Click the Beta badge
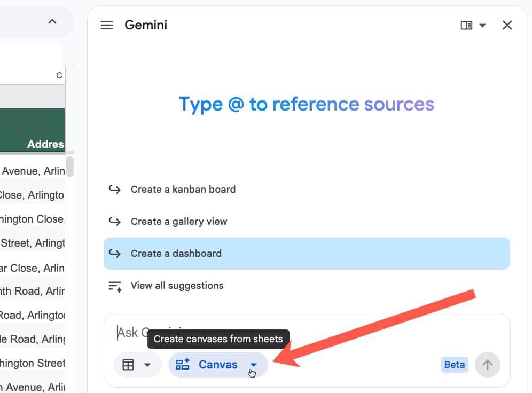532x393 pixels. click(455, 365)
